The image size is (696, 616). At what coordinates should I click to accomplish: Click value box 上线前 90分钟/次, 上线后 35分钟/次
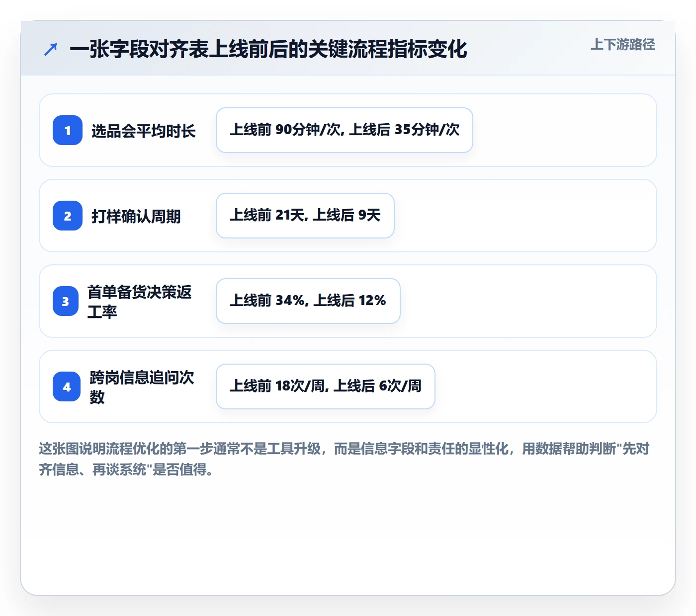[x=345, y=130]
